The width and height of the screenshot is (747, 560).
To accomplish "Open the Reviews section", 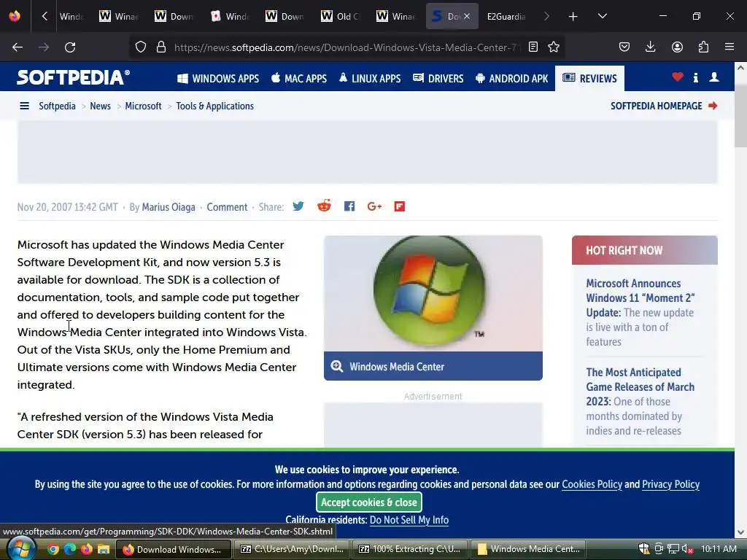I will coord(589,79).
